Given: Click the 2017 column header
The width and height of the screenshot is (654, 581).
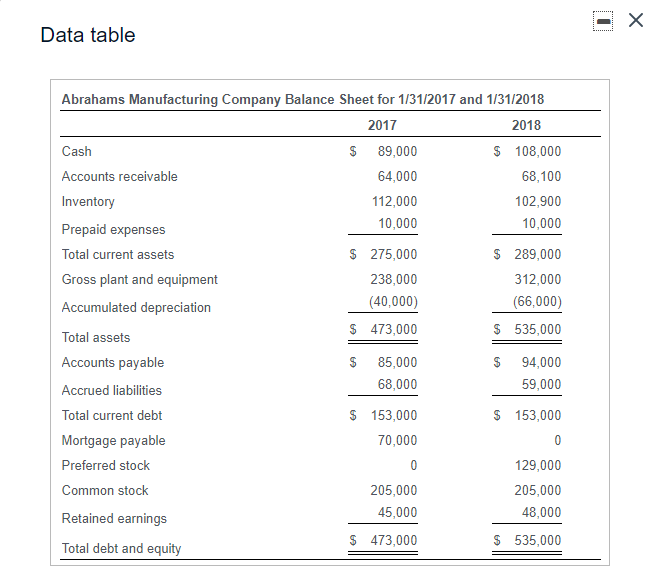Looking at the screenshot, I should coord(382,125).
